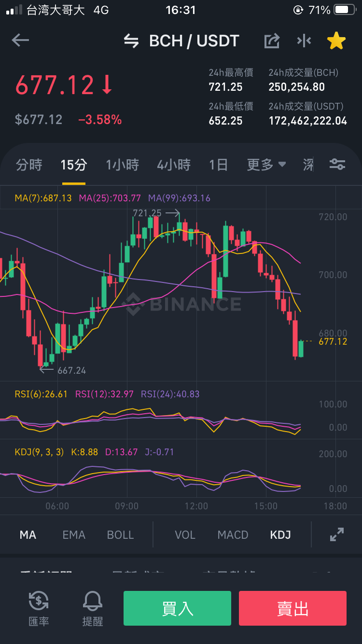Toggle the MA overlay indicator
The width and height of the screenshot is (362, 644).
[28, 535]
